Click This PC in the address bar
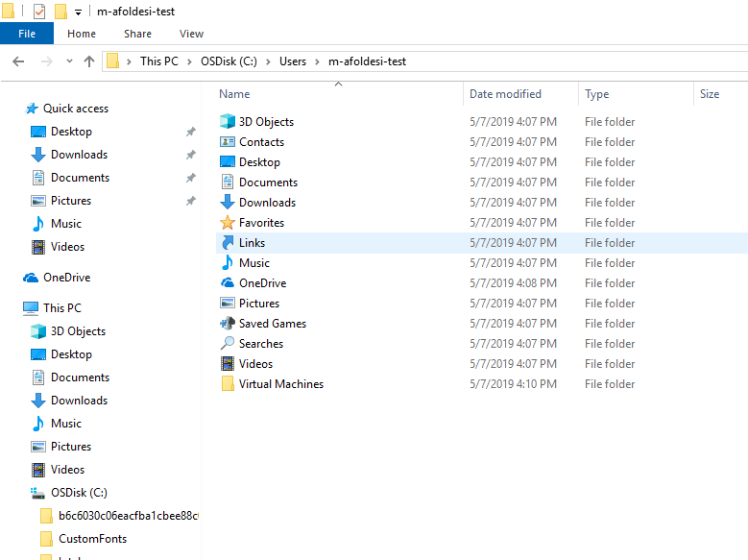Image resolution: width=748 pixels, height=560 pixels. [x=158, y=61]
